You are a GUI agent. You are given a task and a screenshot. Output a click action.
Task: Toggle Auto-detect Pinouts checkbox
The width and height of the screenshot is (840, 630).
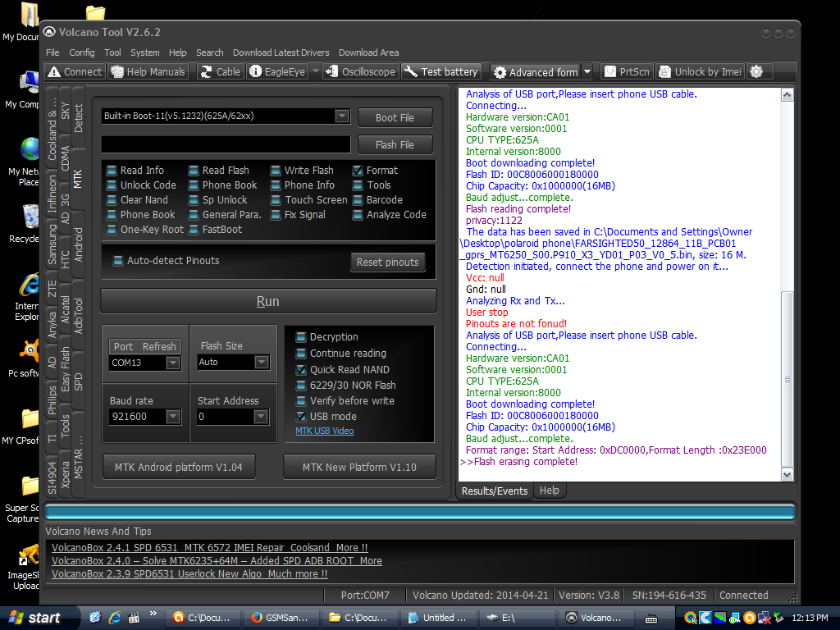pos(118,261)
